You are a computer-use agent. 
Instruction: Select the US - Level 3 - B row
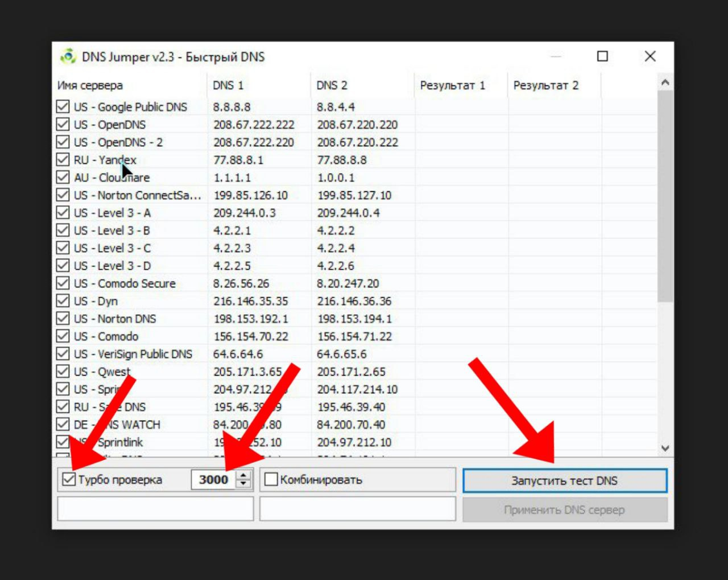tap(111, 231)
